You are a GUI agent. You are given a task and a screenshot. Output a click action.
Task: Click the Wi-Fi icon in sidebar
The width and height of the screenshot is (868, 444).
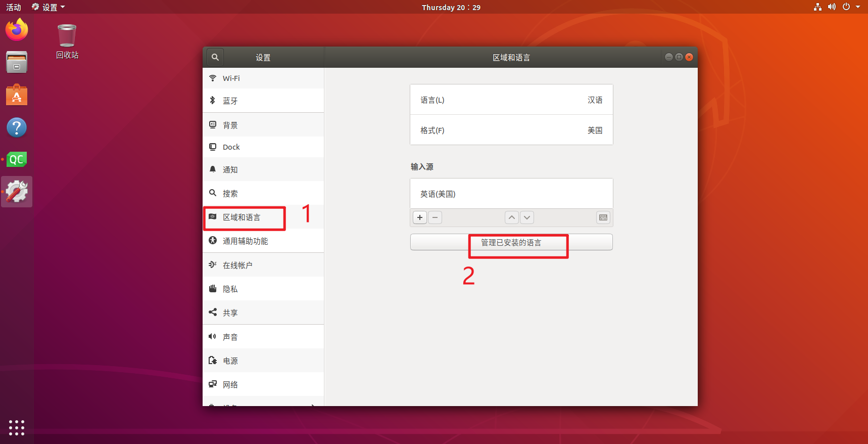[x=213, y=78]
